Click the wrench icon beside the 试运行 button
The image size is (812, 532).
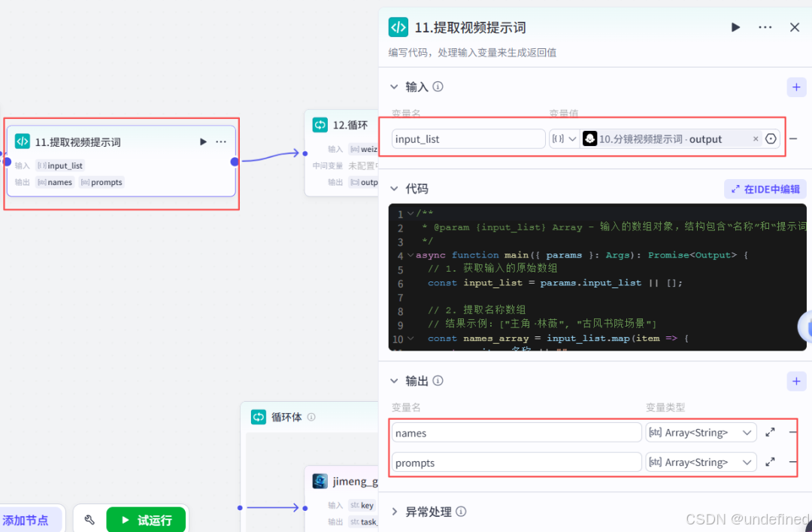89,519
